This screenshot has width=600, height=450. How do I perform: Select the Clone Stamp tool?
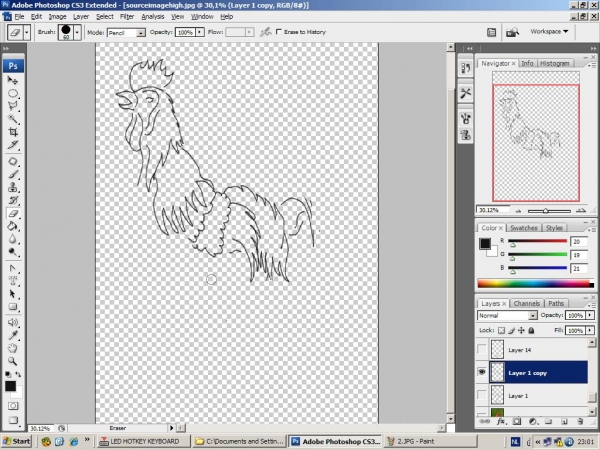pos(13,188)
